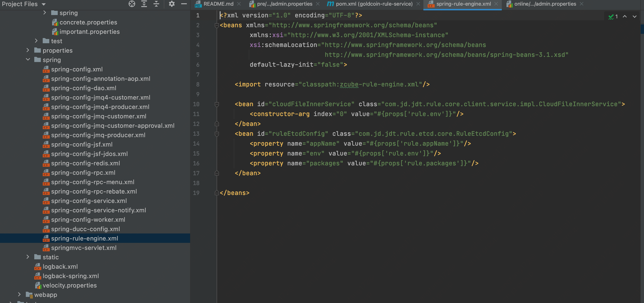Click zcube-rule-engine.xml import resource text
This screenshot has width=644, height=303.
pyautogui.click(x=379, y=84)
